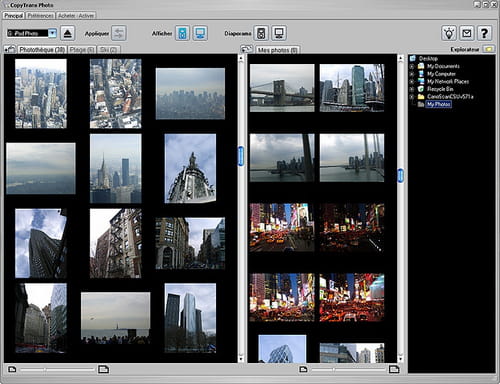Select the Brooklyn Bridge photo thumbnail
This screenshot has width=500, height=384.
(x=282, y=88)
